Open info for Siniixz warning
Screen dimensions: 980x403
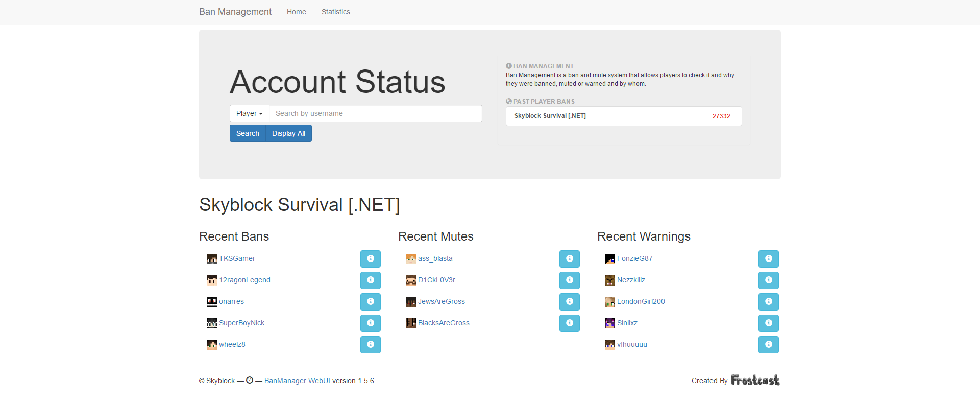[769, 323]
